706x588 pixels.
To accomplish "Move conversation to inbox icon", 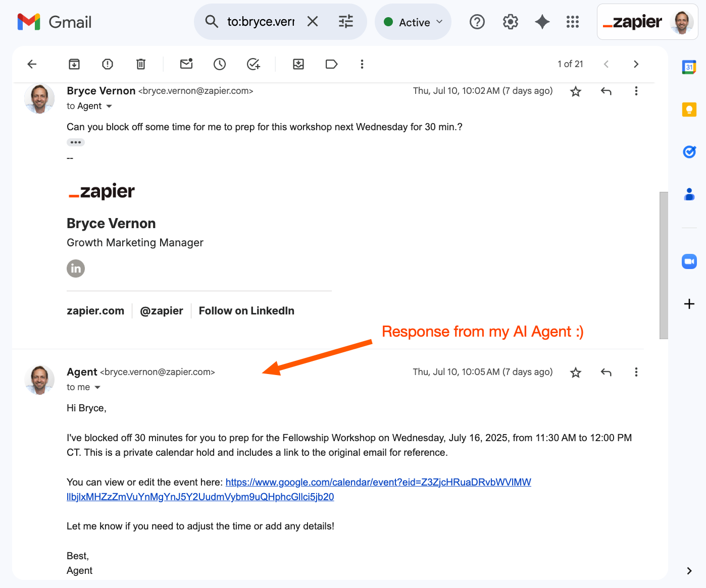I will tap(298, 64).
